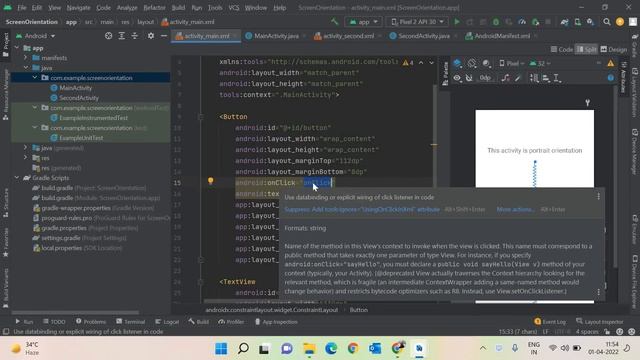Click the Default Margins 0dp button
This screenshot has width=640, height=360.
[485, 78]
